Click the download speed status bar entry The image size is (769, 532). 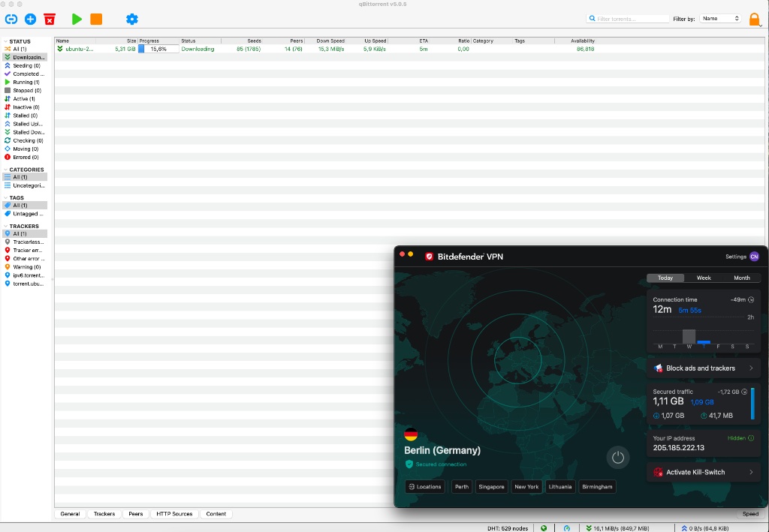tap(617, 528)
